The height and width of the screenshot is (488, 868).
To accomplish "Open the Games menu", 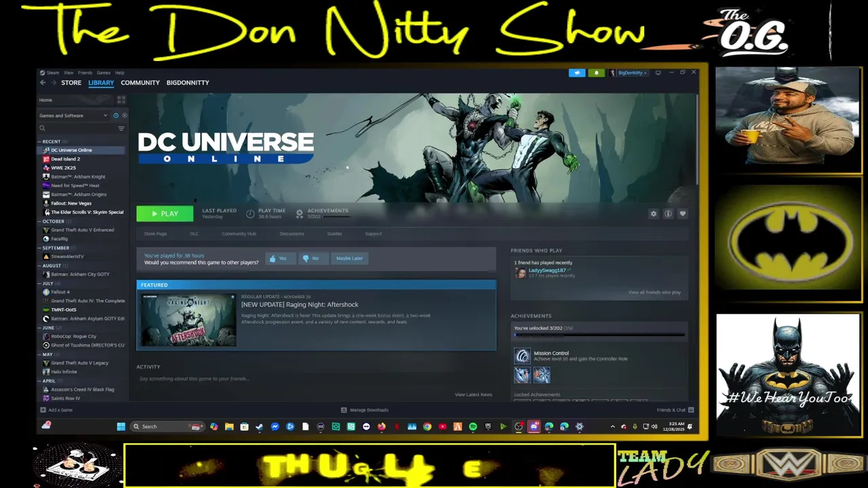I will click(103, 73).
